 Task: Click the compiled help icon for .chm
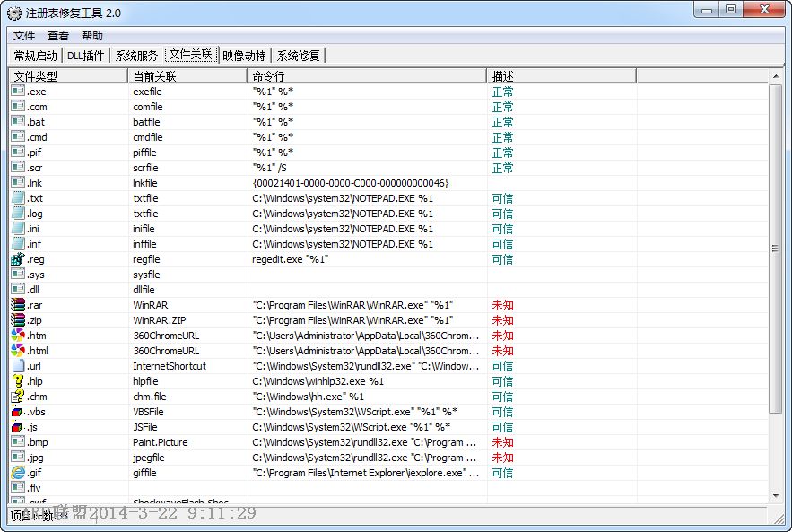tap(18, 397)
